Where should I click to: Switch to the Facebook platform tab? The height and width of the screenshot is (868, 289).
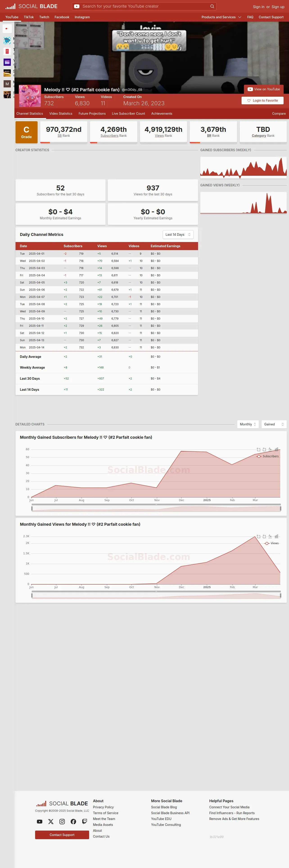click(62, 17)
